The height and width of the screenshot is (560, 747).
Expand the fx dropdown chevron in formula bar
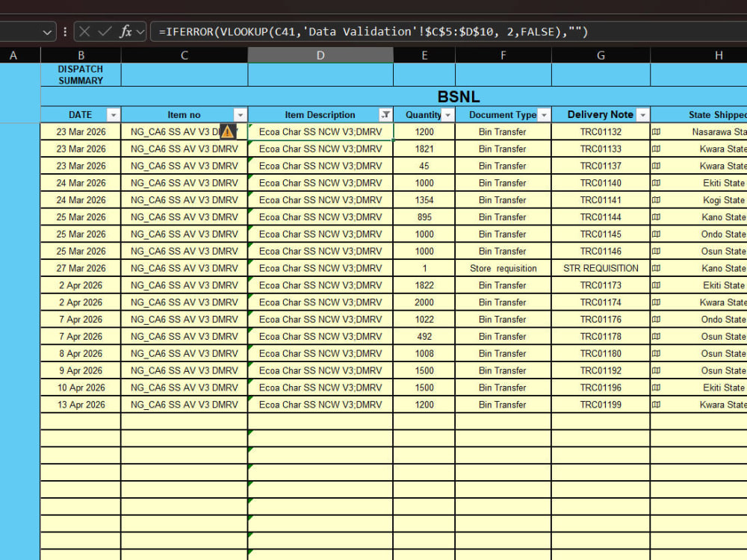140,32
